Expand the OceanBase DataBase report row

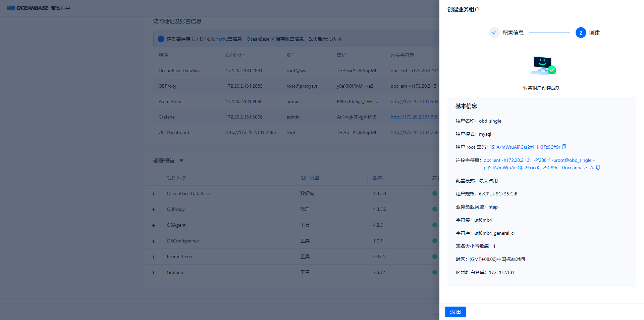[x=153, y=194]
